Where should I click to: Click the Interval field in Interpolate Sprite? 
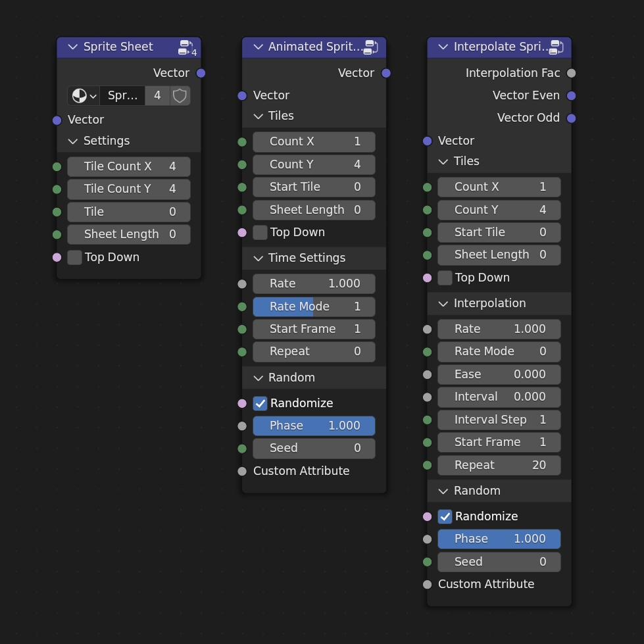click(x=499, y=397)
